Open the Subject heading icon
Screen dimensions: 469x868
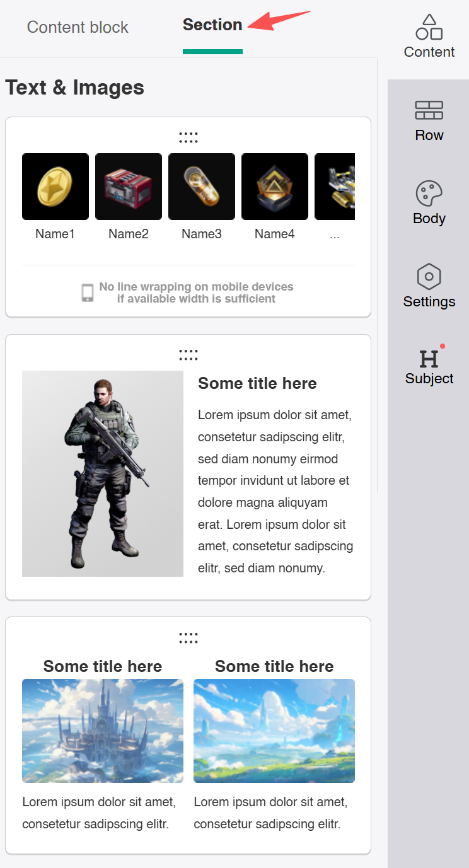coord(429,359)
